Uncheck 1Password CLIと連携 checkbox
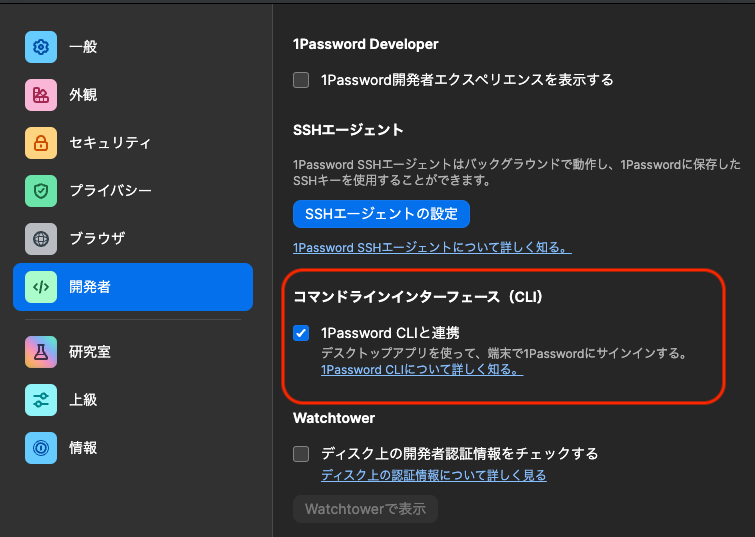The image size is (755, 537). 301,333
